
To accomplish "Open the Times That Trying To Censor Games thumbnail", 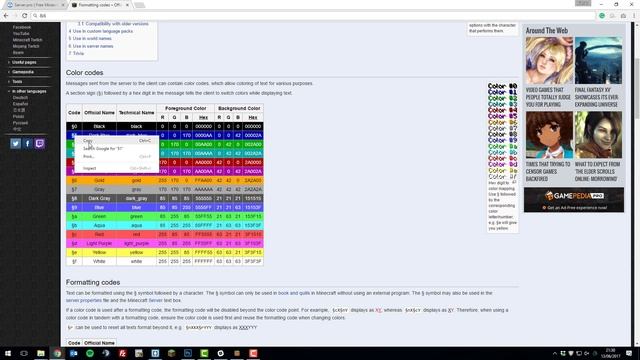I will click(x=549, y=135).
